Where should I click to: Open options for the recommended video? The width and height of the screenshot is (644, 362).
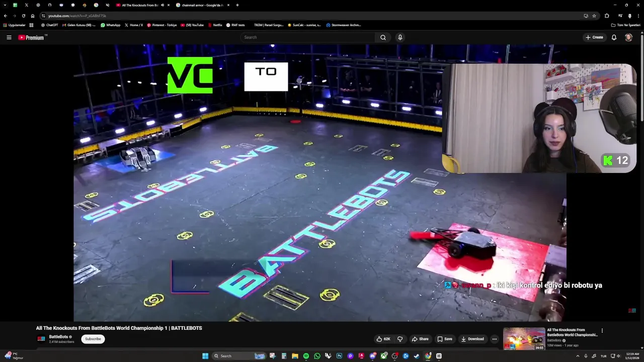(x=602, y=331)
